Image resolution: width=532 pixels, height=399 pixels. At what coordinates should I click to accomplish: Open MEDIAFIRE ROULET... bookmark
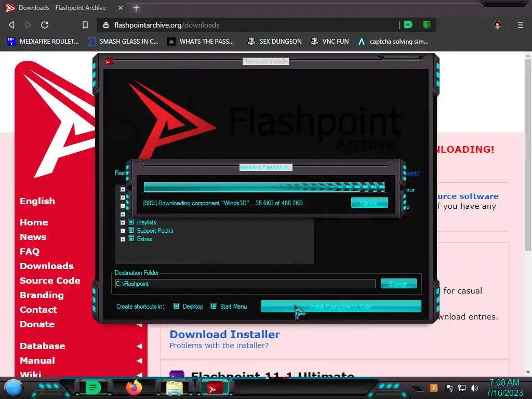43,42
